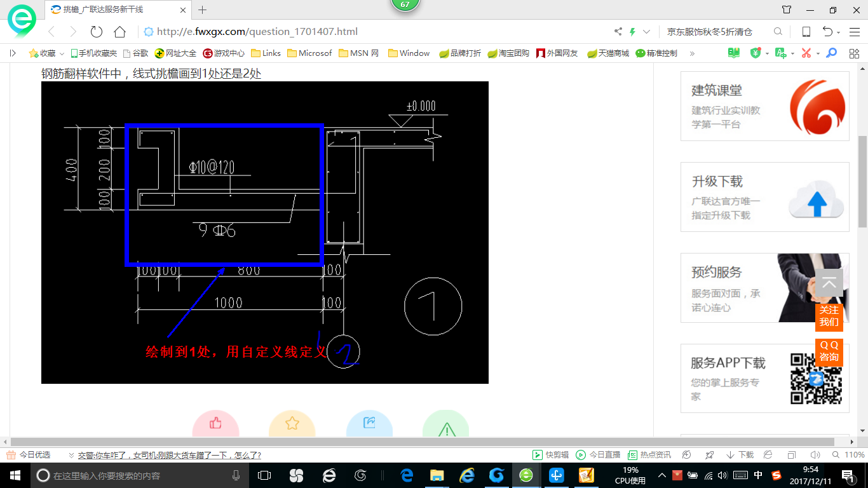Open the 天猫商城 bookmark
The image size is (868, 488).
pos(608,53)
